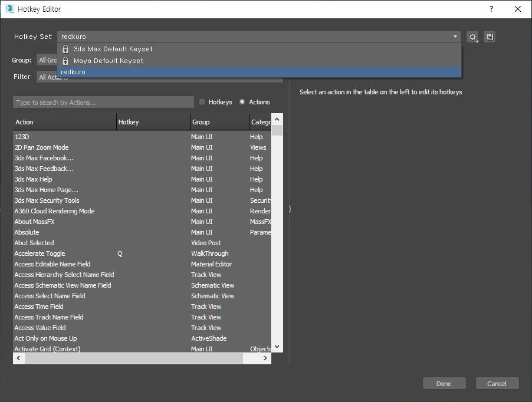Click the lock icon beside Maya Default Keyset
532x402 pixels.
coord(65,61)
